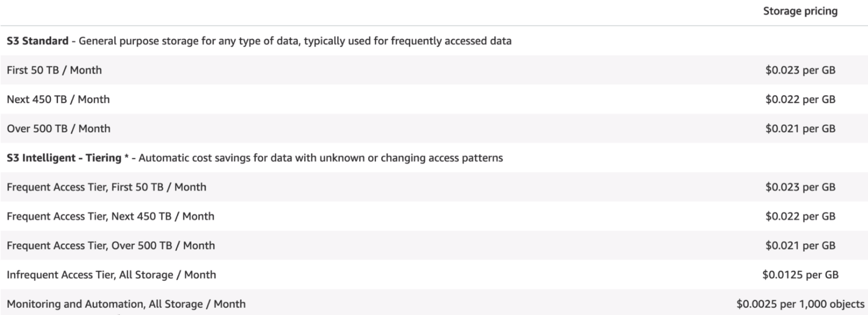Click the Over 500 TB / Month row label
The image size is (868, 315).
[x=58, y=128]
